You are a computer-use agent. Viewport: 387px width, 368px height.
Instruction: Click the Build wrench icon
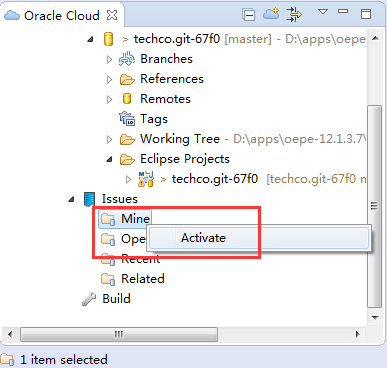tap(89, 299)
